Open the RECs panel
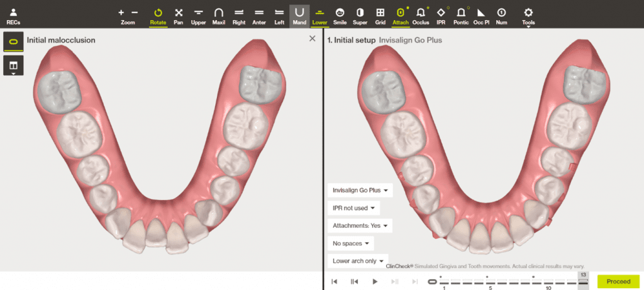This screenshot has height=290, width=644. point(13,16)
